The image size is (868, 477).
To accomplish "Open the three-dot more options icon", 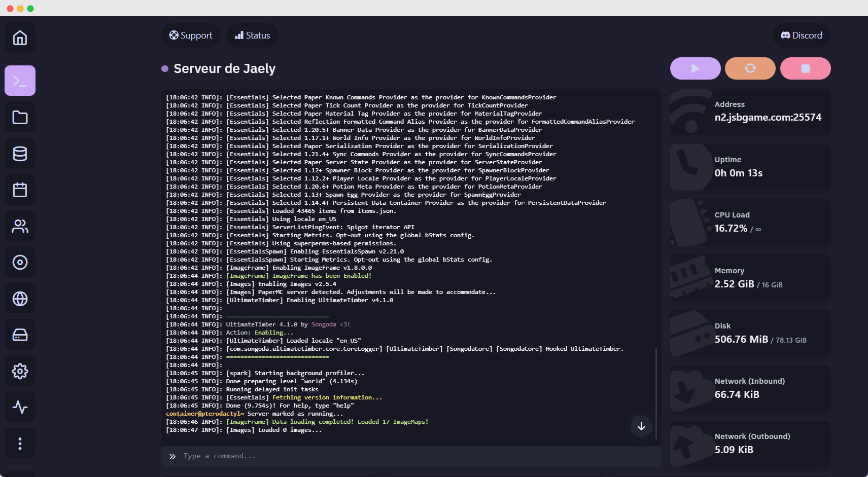I will click(20, 444).
